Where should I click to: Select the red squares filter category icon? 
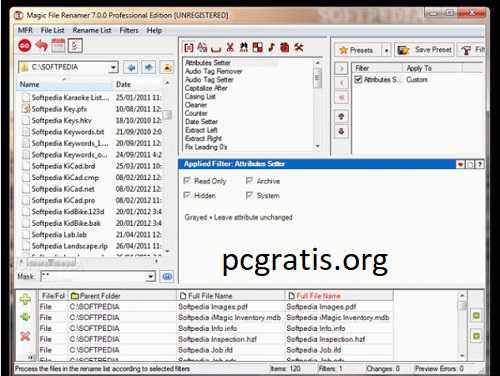257,47
